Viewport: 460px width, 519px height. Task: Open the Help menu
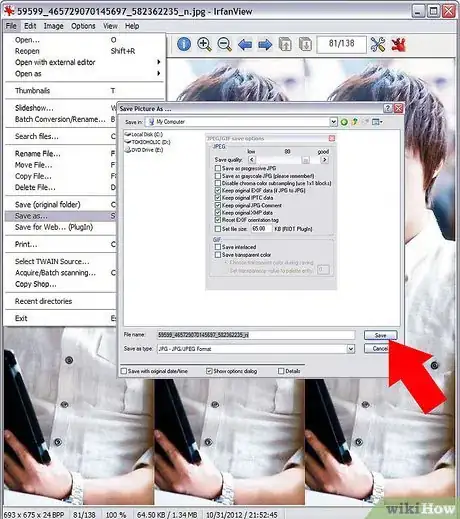tap(132, 26)
